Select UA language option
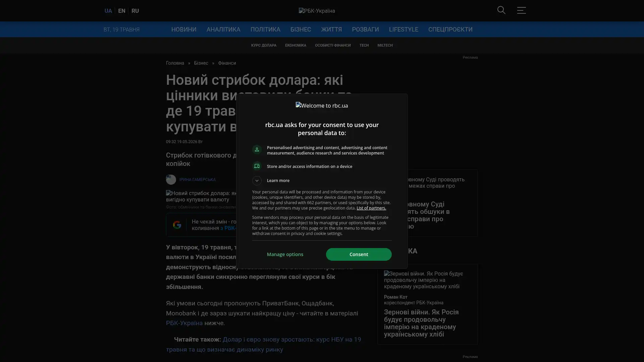Viewport: 644px width, 362px height. click(108, 11)
